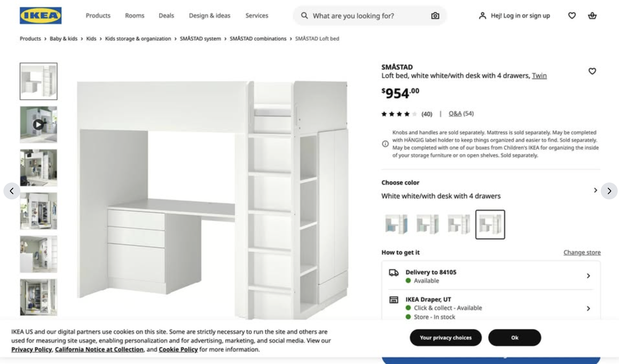
Task: Save SMÅSTAD loft bed to favorites
Action: (x=592, y=71)
